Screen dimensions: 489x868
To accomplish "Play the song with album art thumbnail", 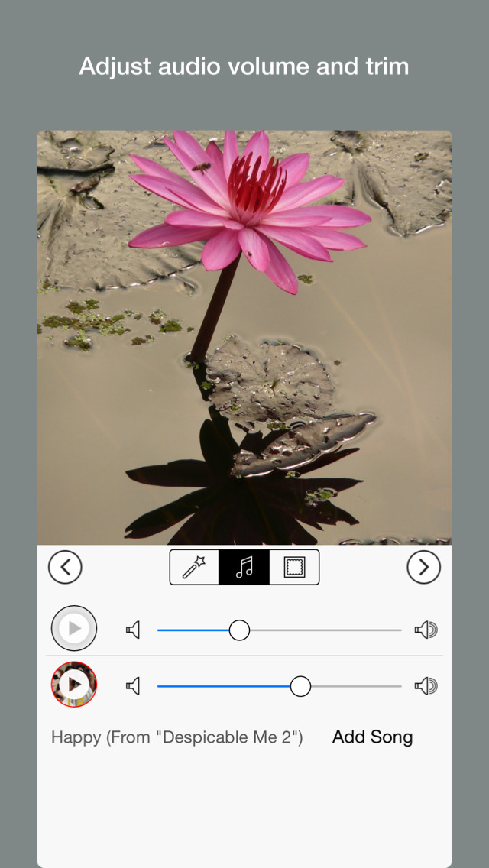I will pos(74,685).
